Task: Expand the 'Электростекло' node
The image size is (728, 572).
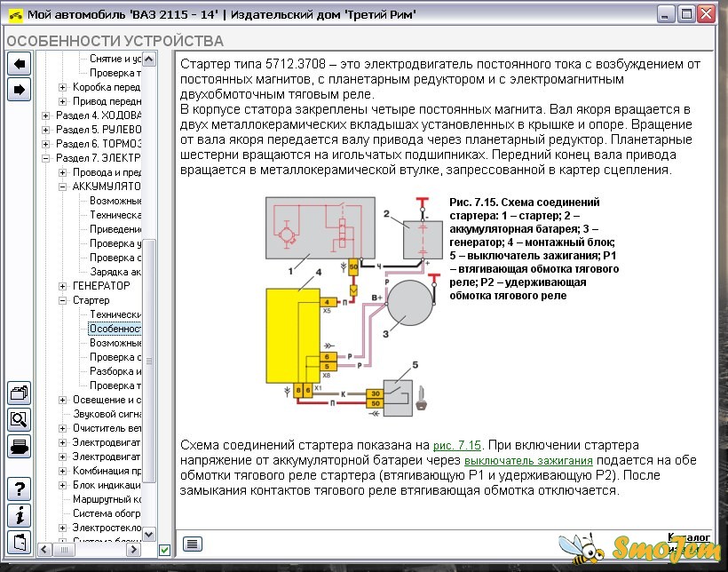Action: (63, 528)
